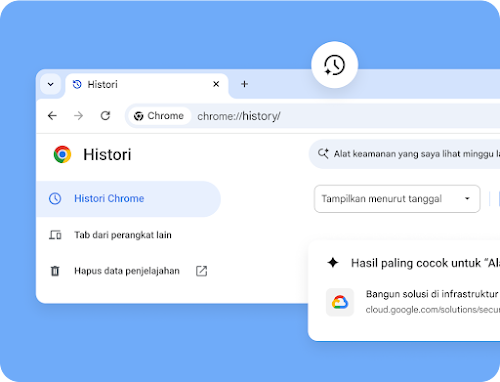
Task: Click the Google Cloud favicon
Action: pos(340,302)
